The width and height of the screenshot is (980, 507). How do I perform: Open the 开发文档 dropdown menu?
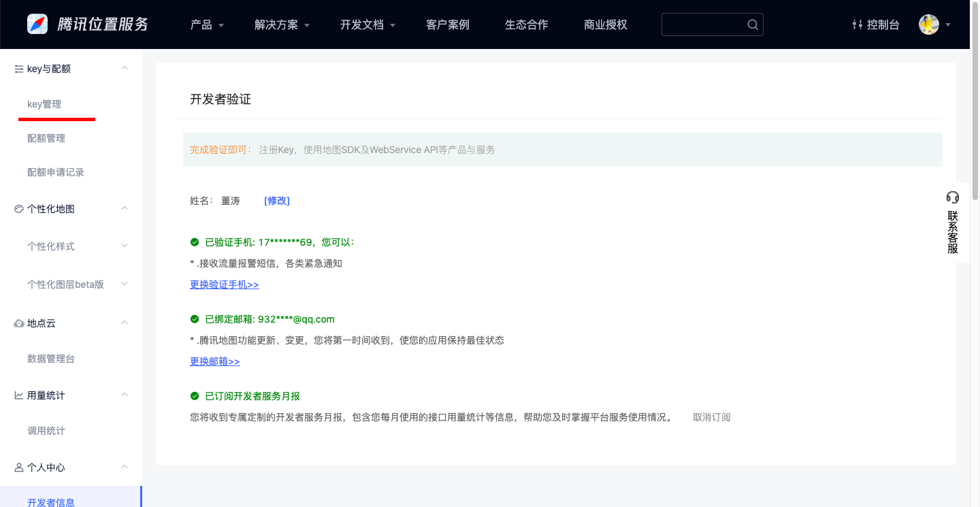click(367, 24)
